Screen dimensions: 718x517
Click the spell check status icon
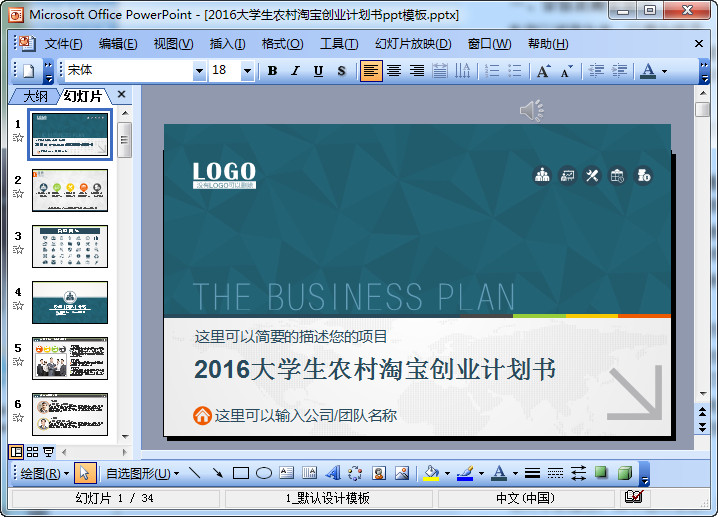[x=634, y=497]
